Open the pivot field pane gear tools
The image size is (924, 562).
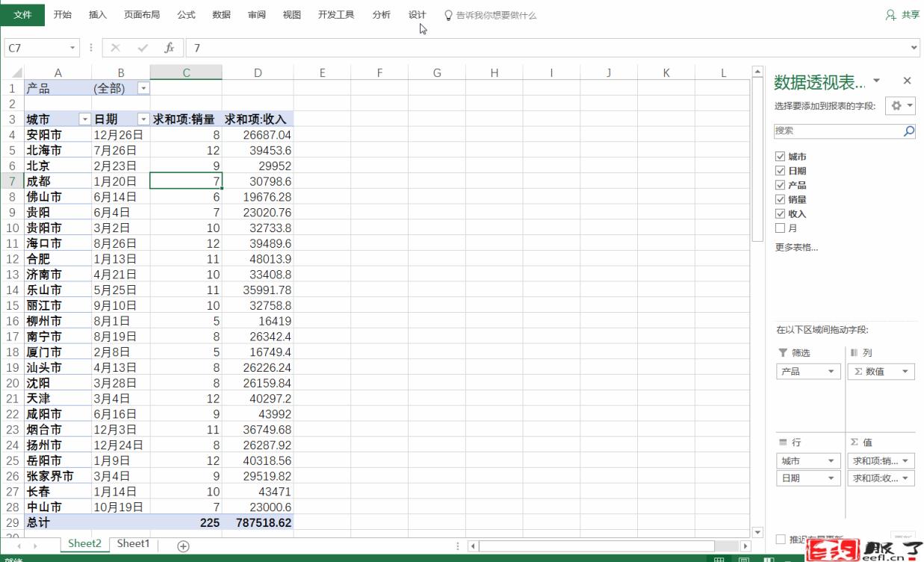[899, 106]
